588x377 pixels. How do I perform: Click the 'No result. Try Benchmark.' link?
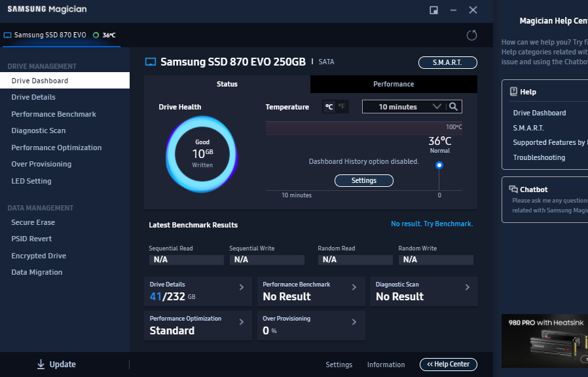click(432, 224)
